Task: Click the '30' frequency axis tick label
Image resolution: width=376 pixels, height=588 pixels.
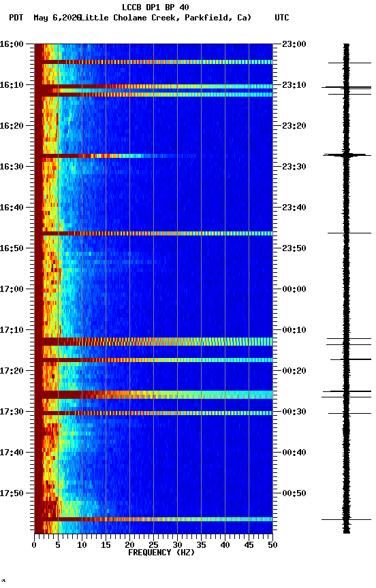Action: (177, 545)
